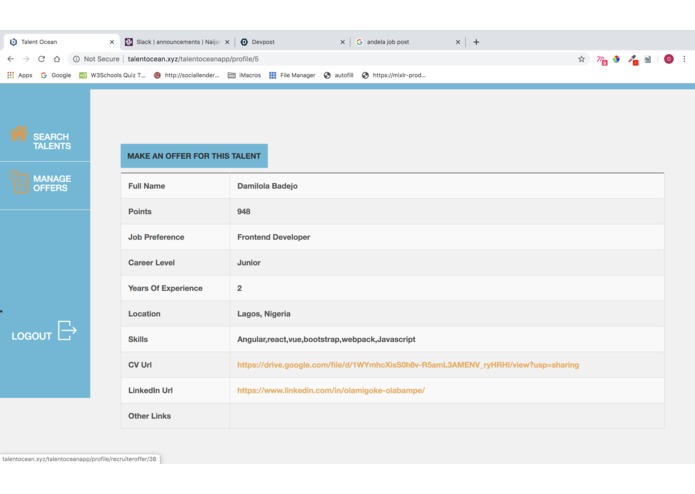Click the browser forward arrow
Viewport: 695px width, 494px height.
click(x=26, y=59)
